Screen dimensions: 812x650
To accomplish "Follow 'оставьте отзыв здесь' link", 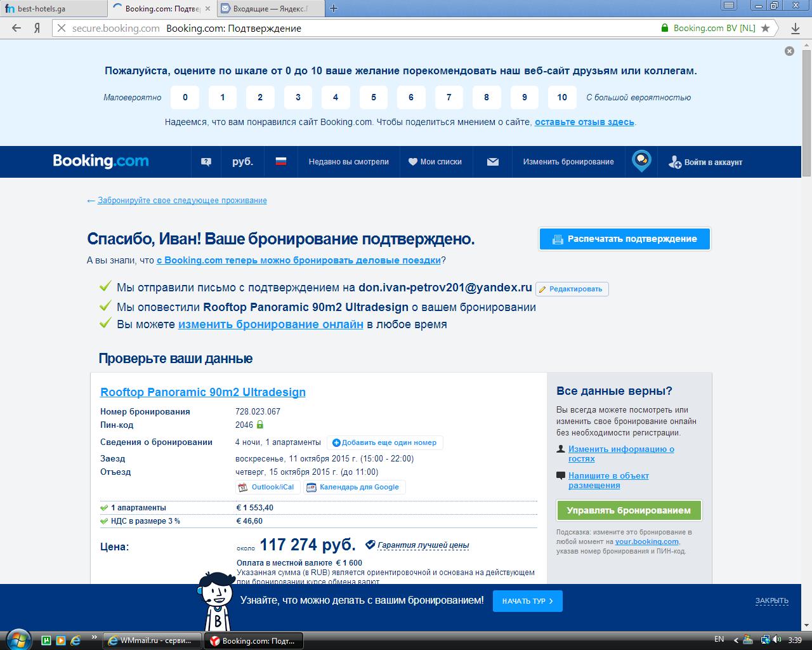I will click(584, 122).
